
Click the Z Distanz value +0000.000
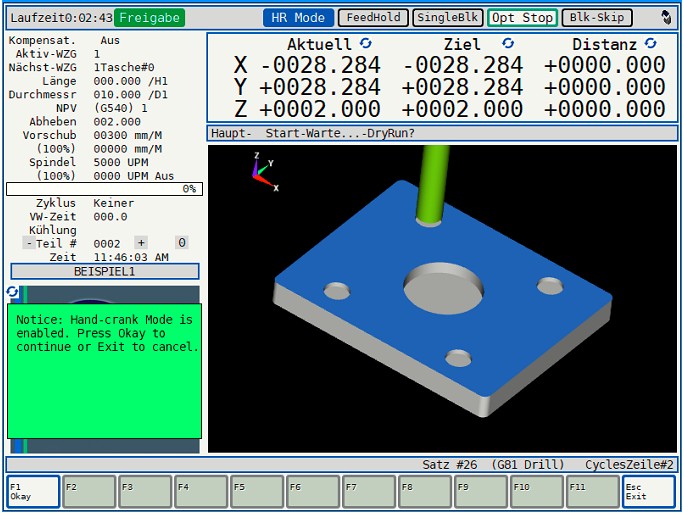coord(604,109)
